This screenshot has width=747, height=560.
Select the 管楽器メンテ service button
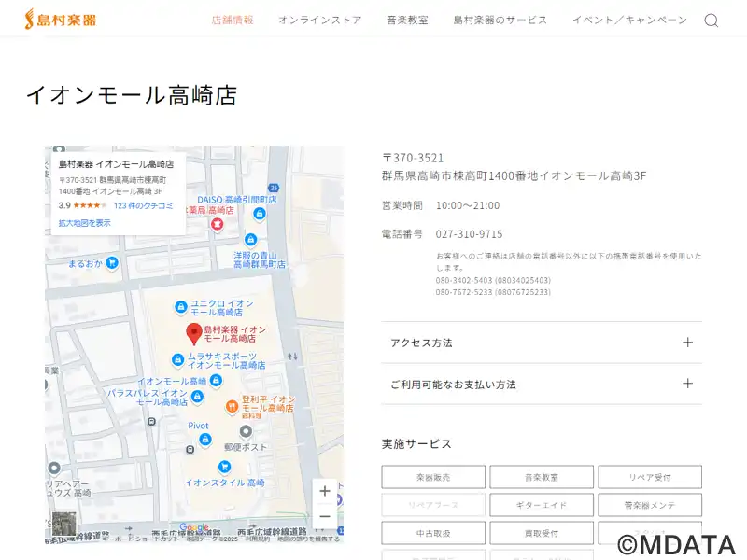650,505
